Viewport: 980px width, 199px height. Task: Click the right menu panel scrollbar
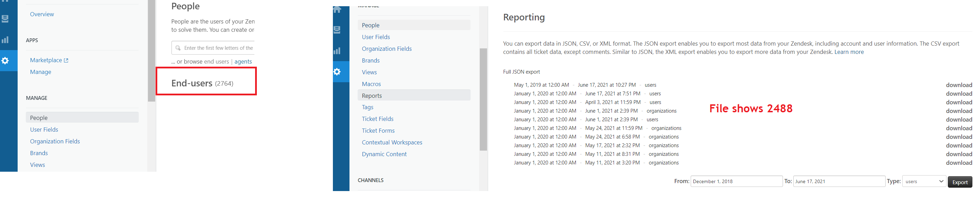click(483, 99)
